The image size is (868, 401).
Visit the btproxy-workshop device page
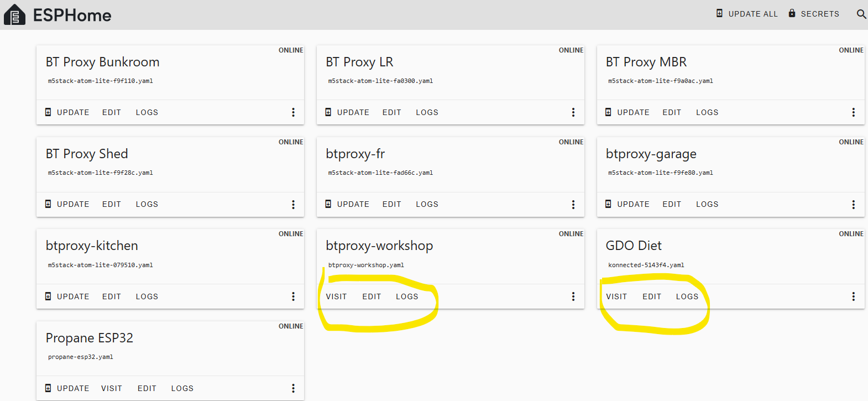[x=337, y=296]
